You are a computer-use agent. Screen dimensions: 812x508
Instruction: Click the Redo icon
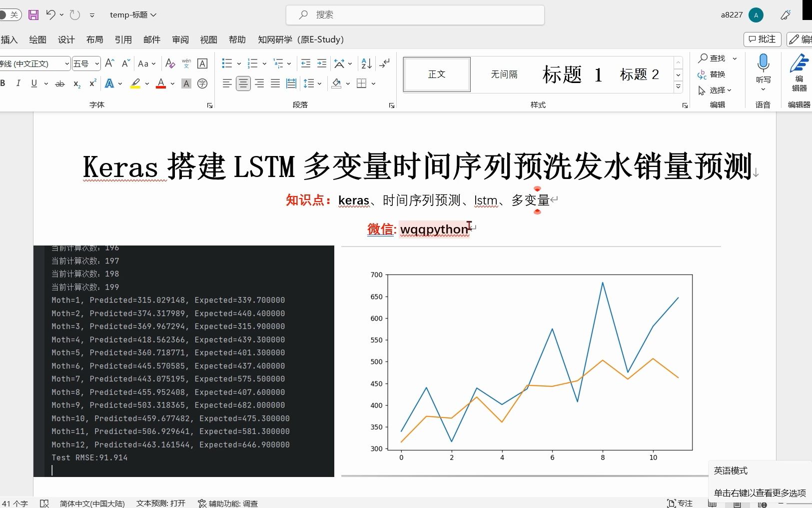coord(75,14)
